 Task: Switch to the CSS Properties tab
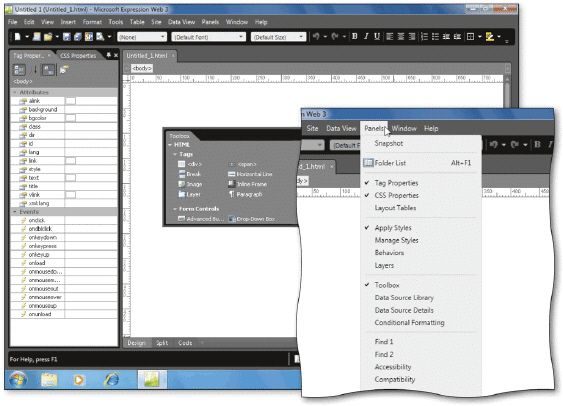point(78,56)
